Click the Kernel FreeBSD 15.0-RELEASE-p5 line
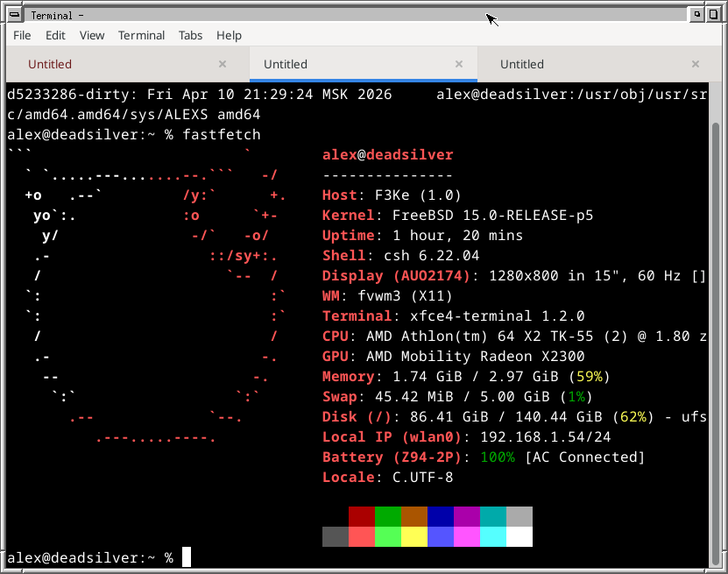The width and height of the screenshot is (728, 574). click(x=458, y=215)
